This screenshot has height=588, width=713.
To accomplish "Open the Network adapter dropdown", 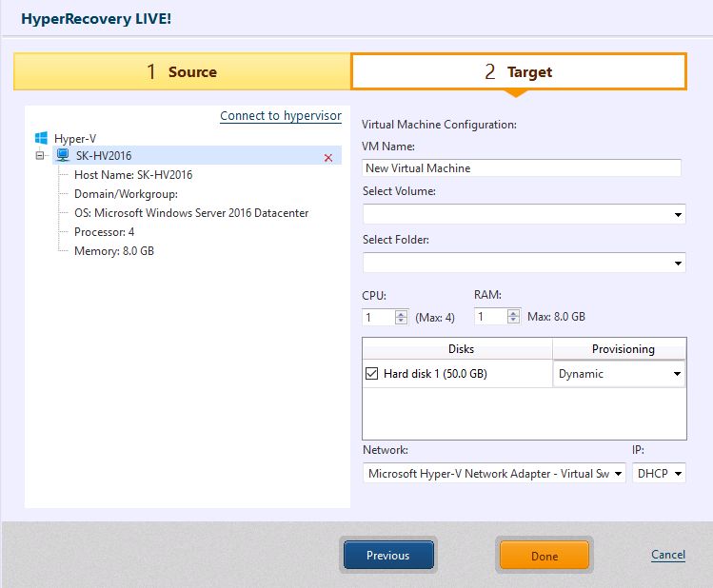I will pos(618,473).
